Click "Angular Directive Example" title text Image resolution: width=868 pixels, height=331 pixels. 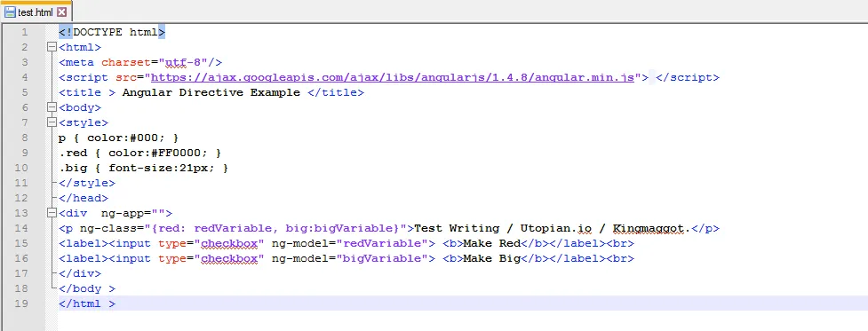pyautogui.click(x=211, y=92)
